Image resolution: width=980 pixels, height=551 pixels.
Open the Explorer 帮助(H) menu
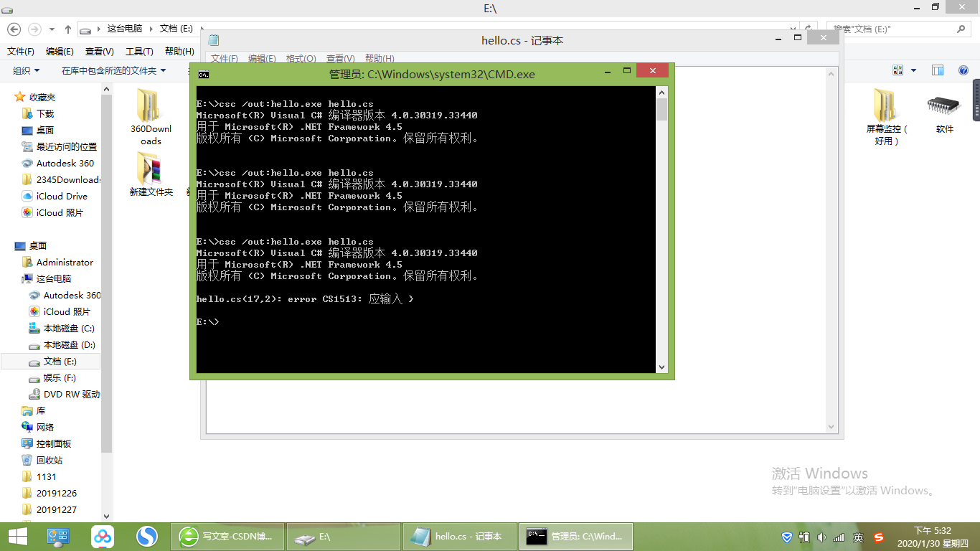(179, 52)
